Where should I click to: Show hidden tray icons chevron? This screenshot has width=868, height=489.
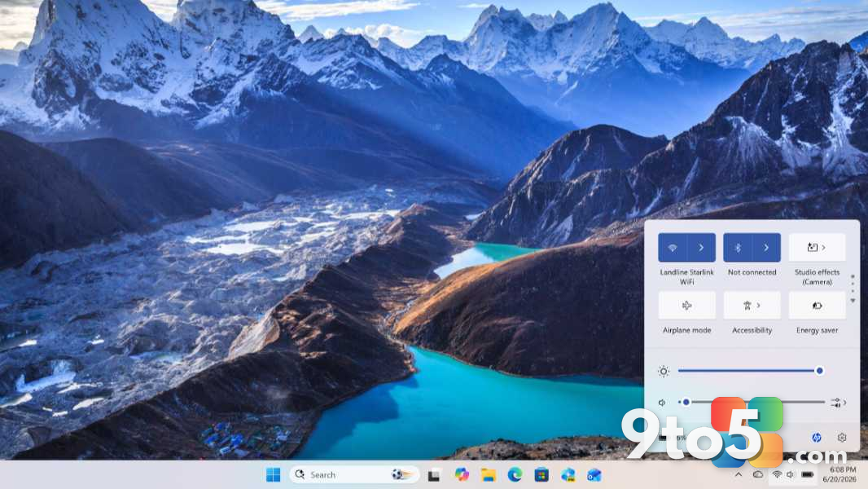click(739, 474)
